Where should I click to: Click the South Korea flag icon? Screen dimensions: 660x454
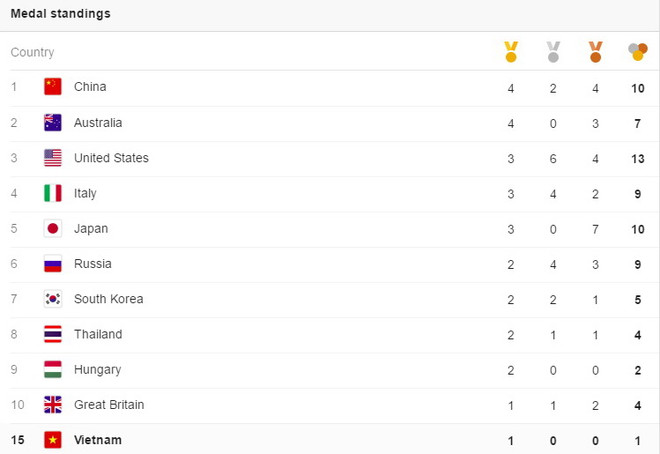click(x=53, y=299)
